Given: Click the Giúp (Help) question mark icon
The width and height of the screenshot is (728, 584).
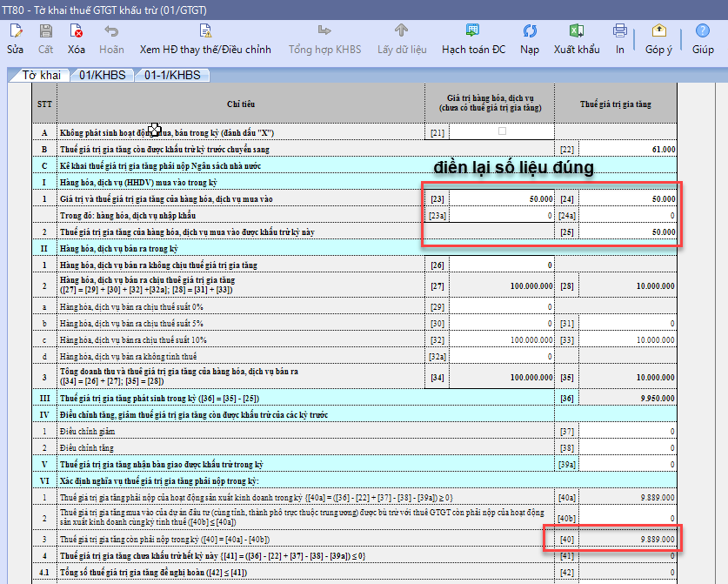Looking at the screenshot, I should (x=703, y=30).
